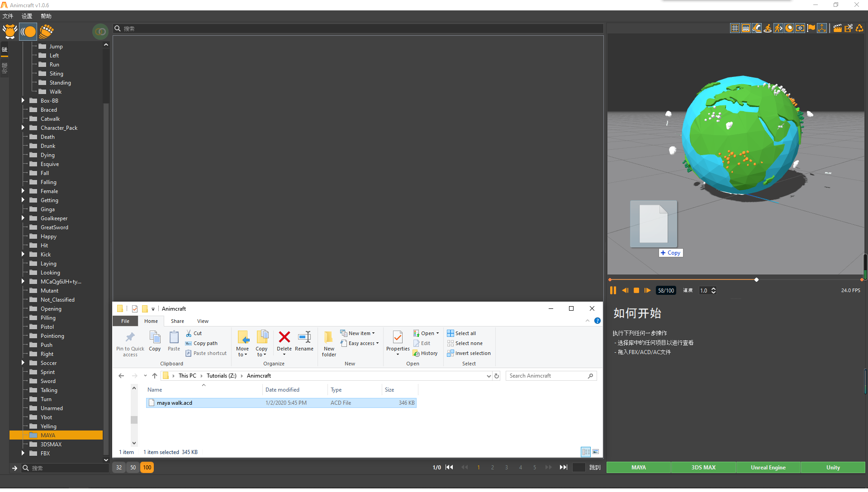Stop the animation preview

(x=636, y=290)
